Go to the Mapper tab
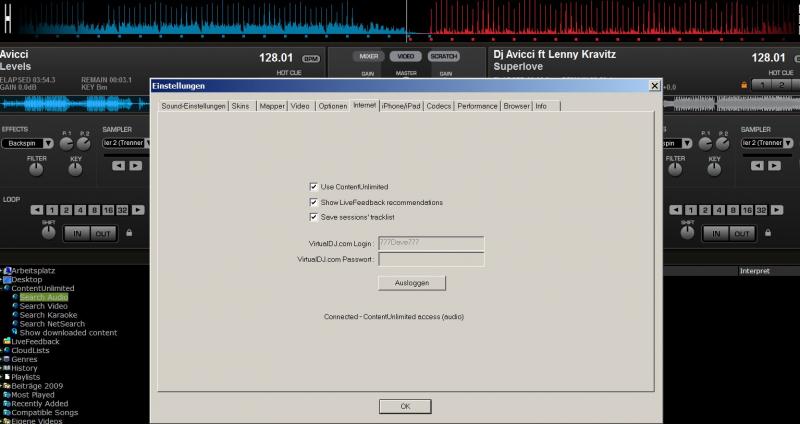800x424 pixels. pos(272,106)
